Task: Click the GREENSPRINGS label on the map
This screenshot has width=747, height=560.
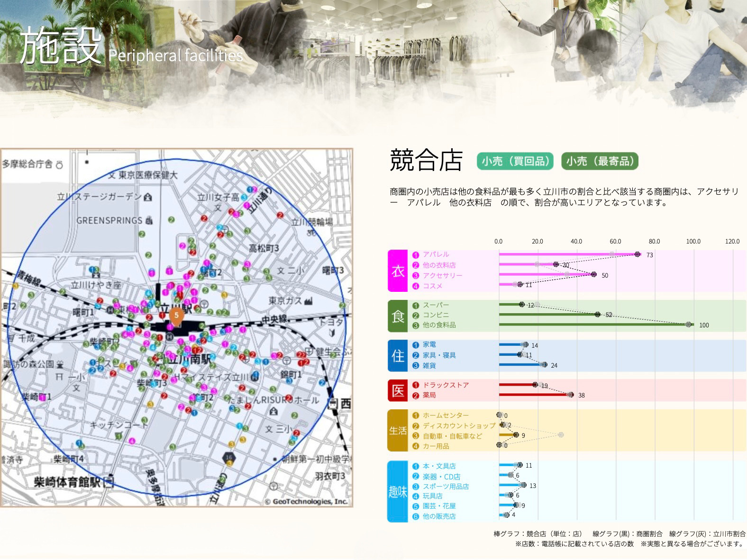Action: (x=109, y=221)
